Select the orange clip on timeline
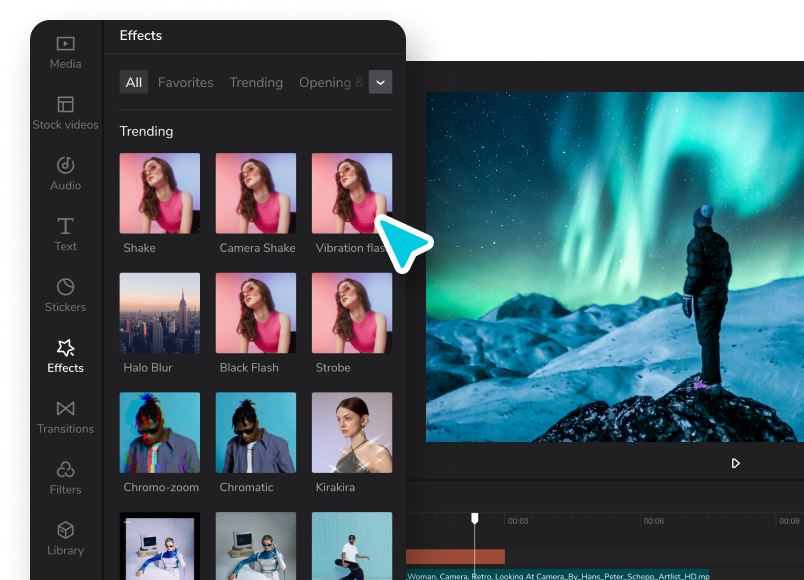The height and width of the screenshot is (580, 804). [455, 556]
